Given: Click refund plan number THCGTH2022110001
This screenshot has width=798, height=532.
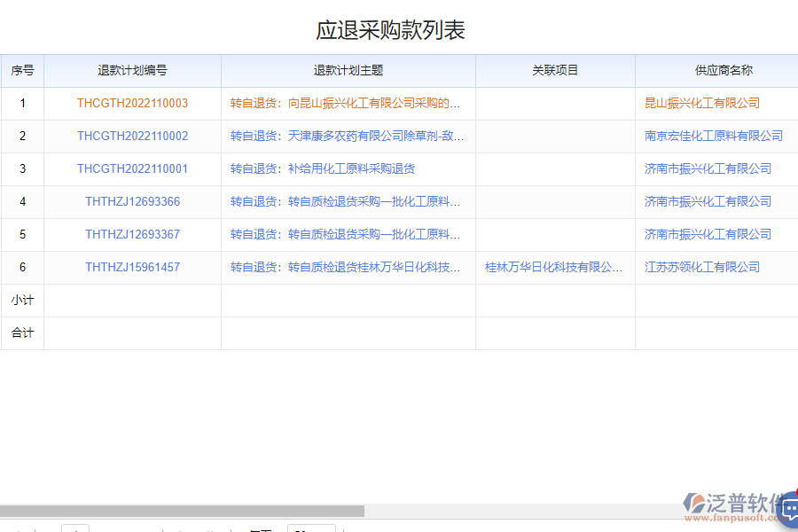Looking at the screenshot, I should click(132, 168).
